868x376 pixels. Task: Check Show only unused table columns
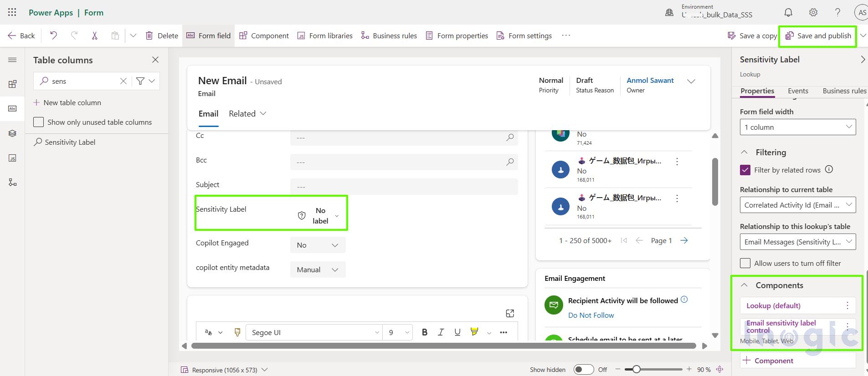(39, 122)
